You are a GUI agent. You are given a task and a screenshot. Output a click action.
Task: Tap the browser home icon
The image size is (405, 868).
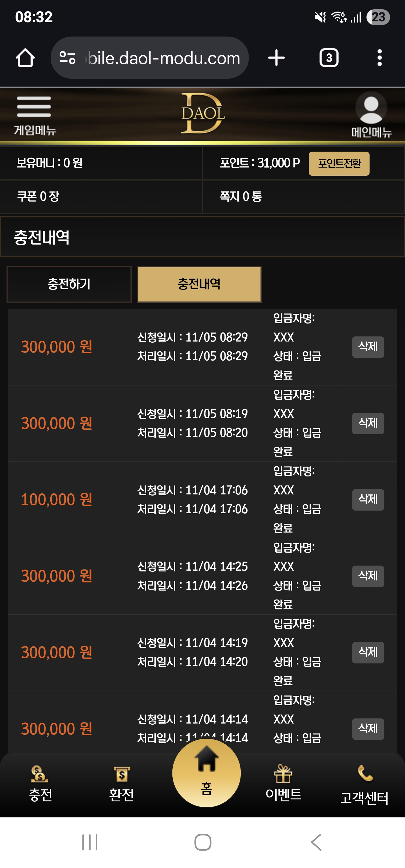tap(25, 58)
